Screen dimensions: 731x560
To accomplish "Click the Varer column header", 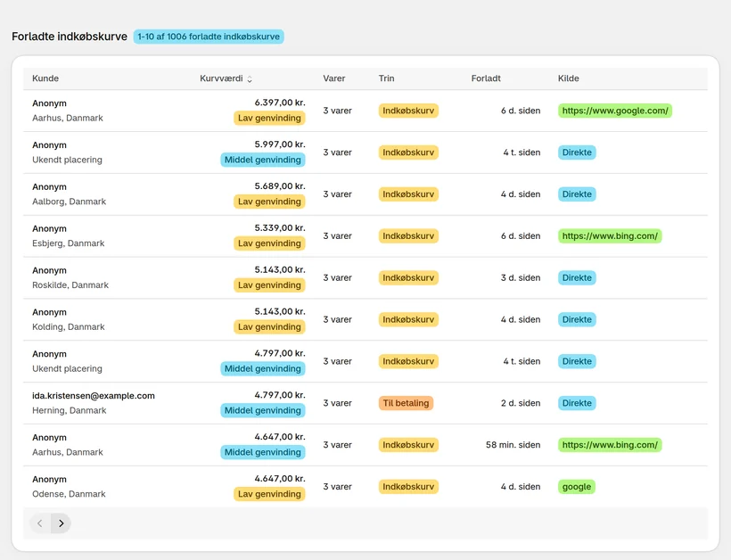I will 333,78.
